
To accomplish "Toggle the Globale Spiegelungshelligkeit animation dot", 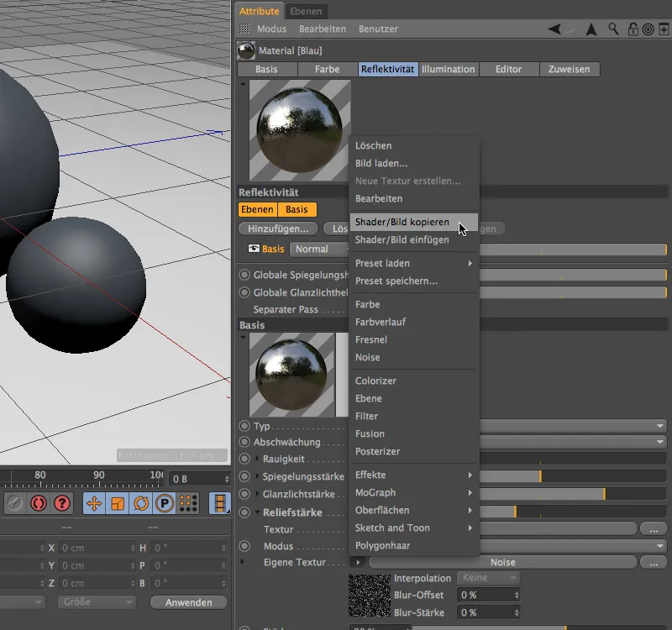I will tap(244, 275).
